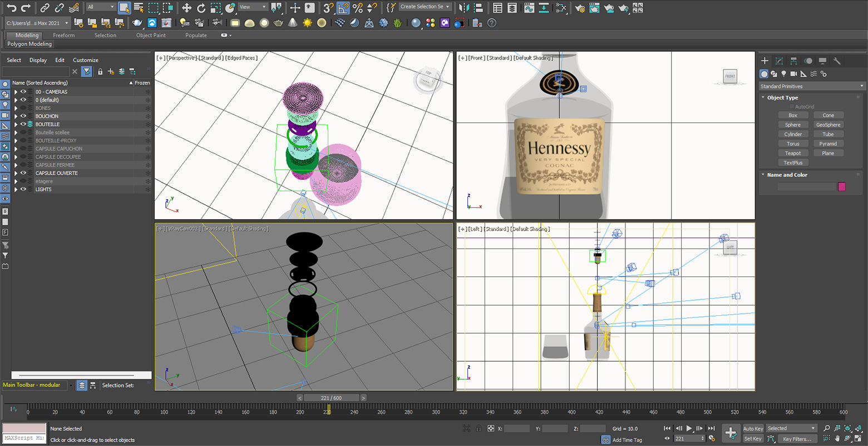The height and width of the screenshot is (446, 868).
Task: Toggle visibility of BOUCHON layer
Action: click(x=23, y=116)
